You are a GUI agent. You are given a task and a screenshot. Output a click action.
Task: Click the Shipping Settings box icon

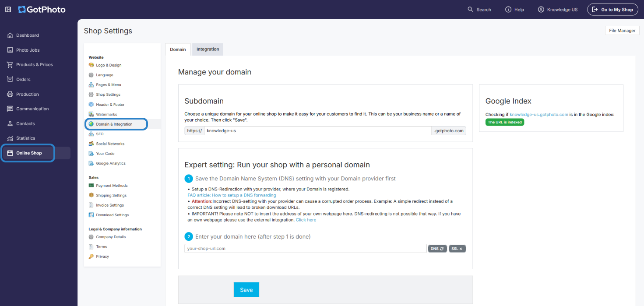coord(91,195)
